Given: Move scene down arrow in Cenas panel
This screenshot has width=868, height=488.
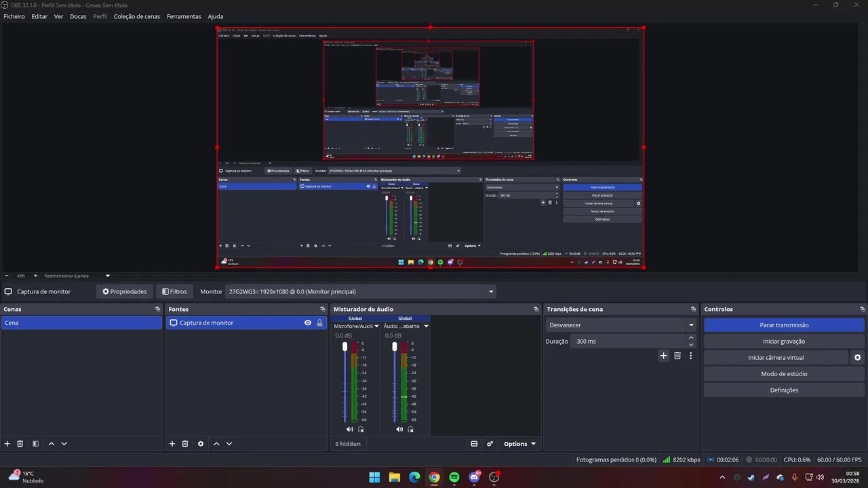Looking at the screenshot, I should point(64,444).
